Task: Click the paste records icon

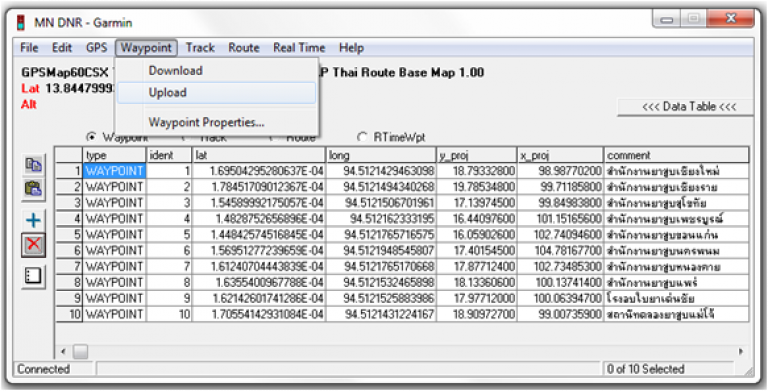Action: point(33,188)
